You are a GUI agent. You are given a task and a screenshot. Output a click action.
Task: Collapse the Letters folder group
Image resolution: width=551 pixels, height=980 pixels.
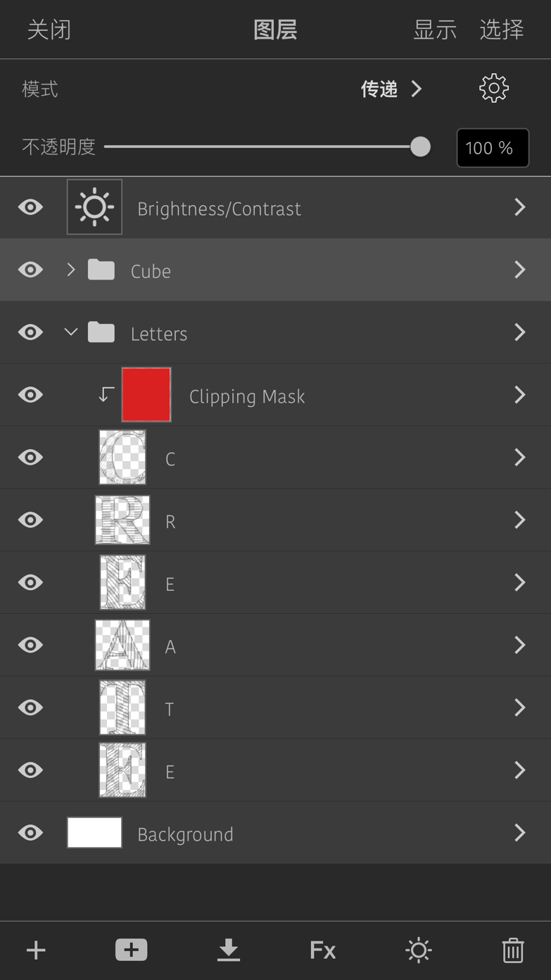point(70,332)
